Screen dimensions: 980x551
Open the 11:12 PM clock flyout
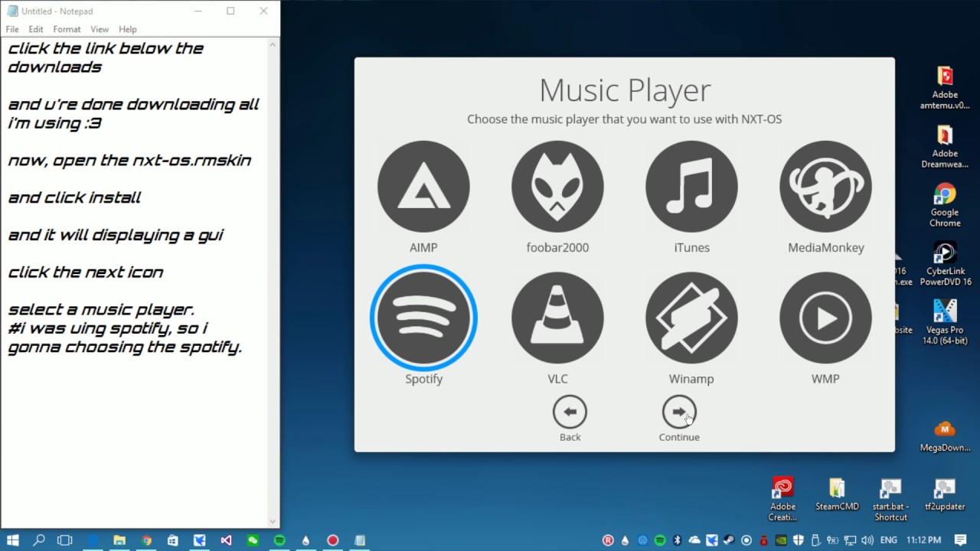click(x=923, y=540)
